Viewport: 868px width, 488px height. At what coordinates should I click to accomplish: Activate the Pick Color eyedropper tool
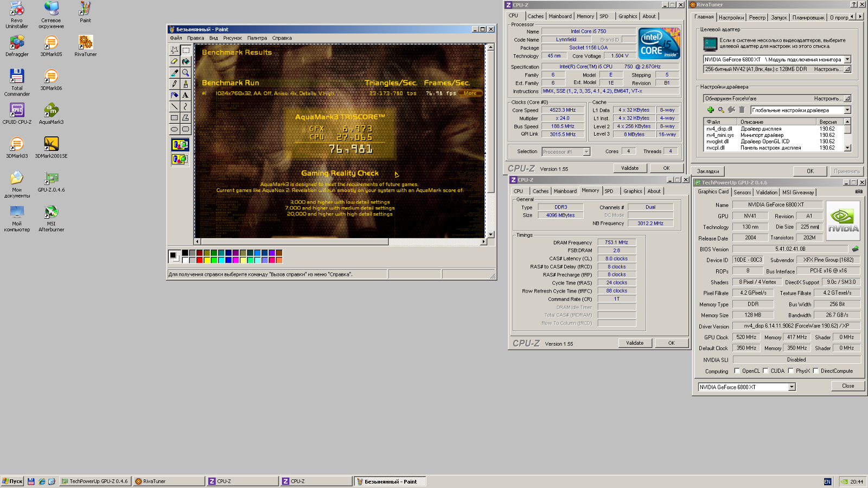tap(174, 73)
